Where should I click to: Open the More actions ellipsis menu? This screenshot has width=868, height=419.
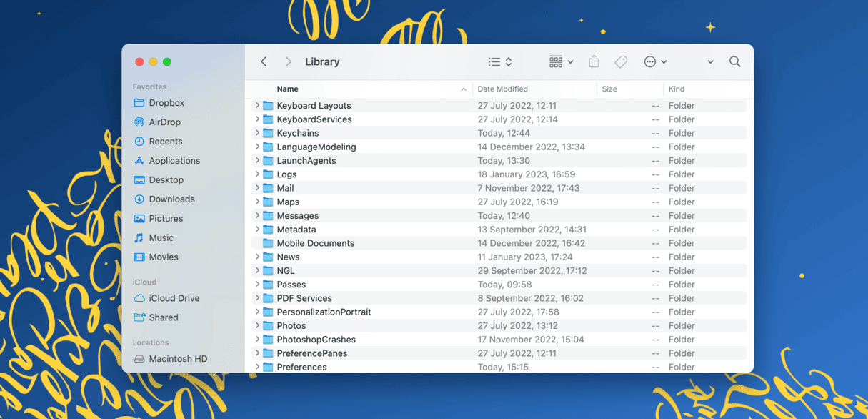click(x=655, y=62)
